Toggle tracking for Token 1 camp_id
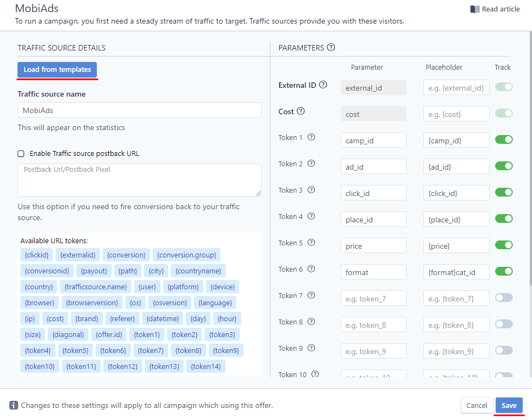Screen dimensions: 532x420 coord(504,139)
